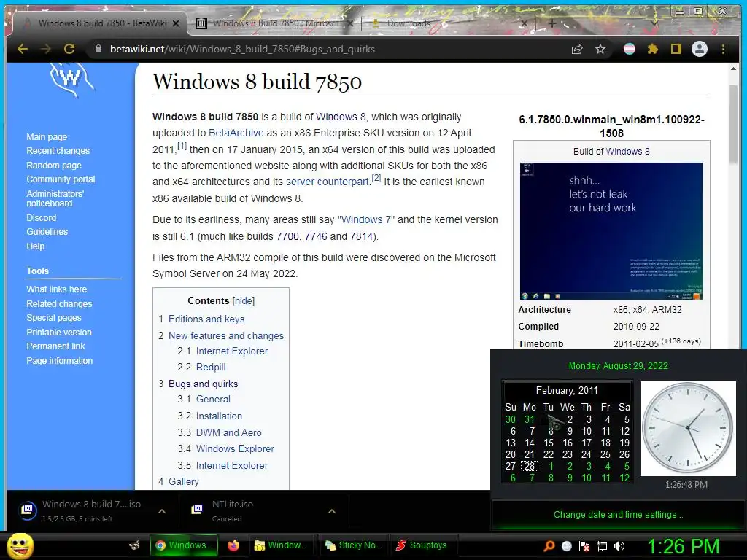Viewport: 747px width, 560px height.
Task: Open the NTLite.iso download item
Action: pyautogui.click(x=253, y=511)
